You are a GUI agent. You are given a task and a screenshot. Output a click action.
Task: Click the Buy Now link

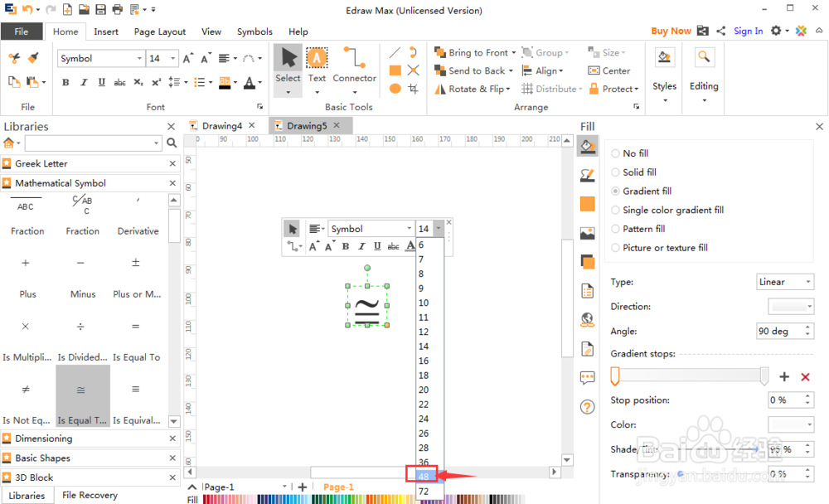[671, 31]
